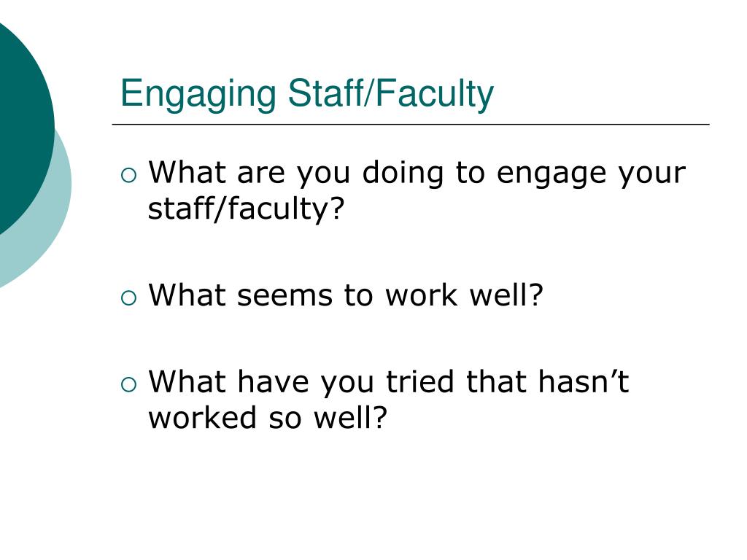The width and height of the screenshot is (747, 560).
Task: Click the text 'worked so well?'
Action: [x=268, y=418]
